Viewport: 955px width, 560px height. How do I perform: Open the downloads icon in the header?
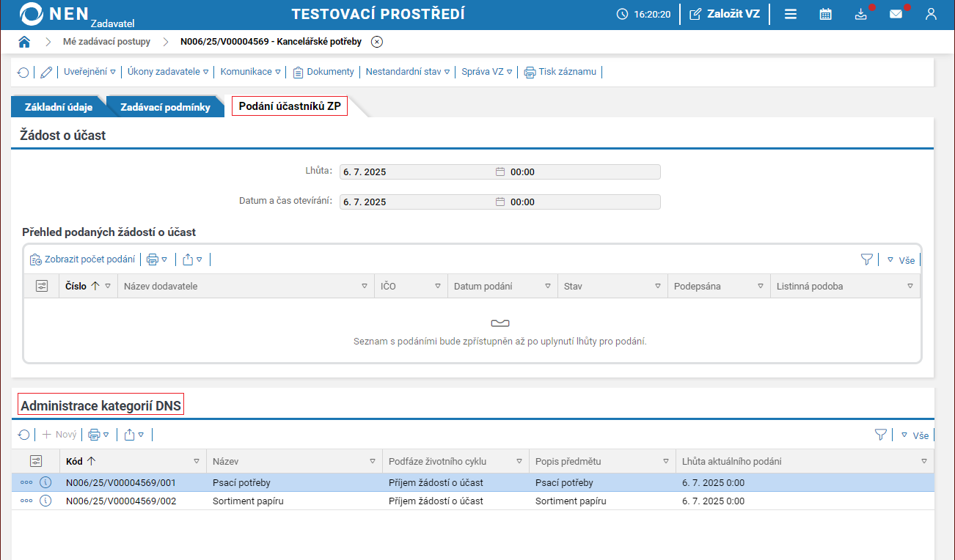click(861, 14)
